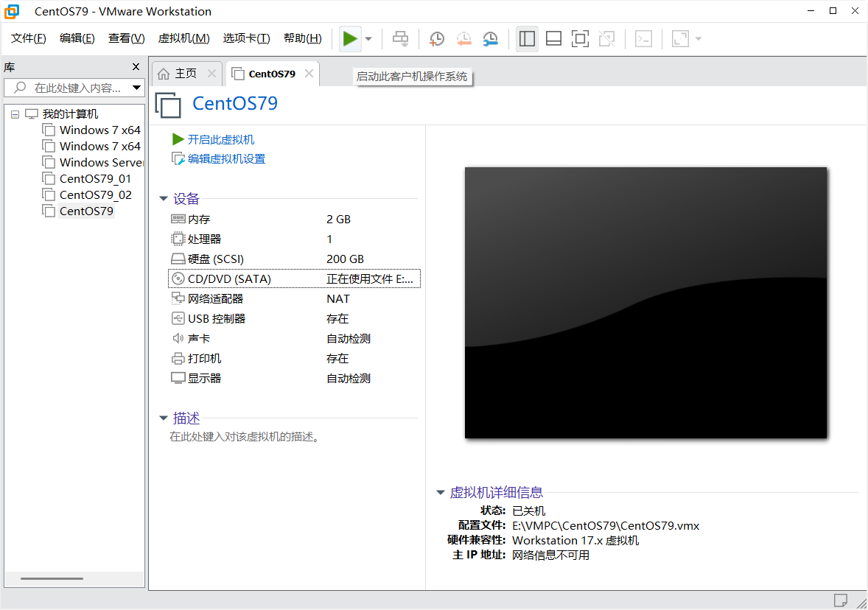Click the 内存 memory device icon

[178, 219]
